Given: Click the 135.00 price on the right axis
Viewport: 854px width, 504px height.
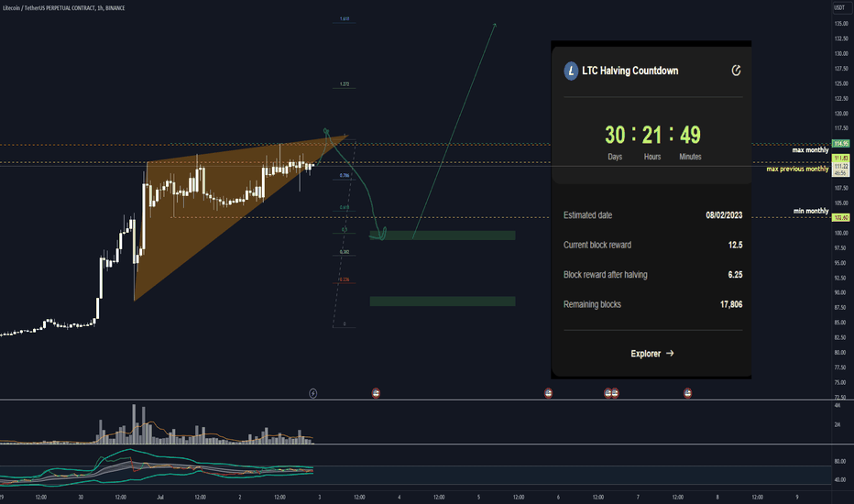Looking at the screenshot, I should click(841, 24).
